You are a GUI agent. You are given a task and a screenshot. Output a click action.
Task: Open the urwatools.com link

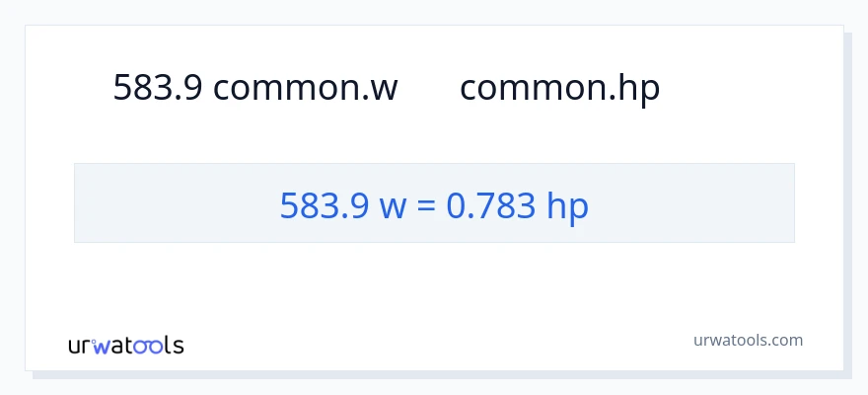click(748, 340)
